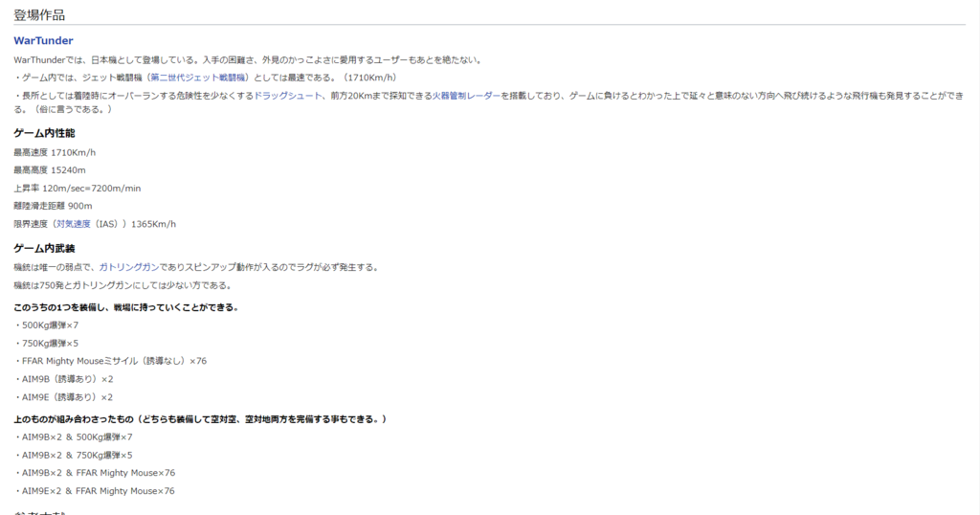The image size is (980, 515).
Task: Click the 最高高度 15240m line
Action: click(x=51, y=170)
